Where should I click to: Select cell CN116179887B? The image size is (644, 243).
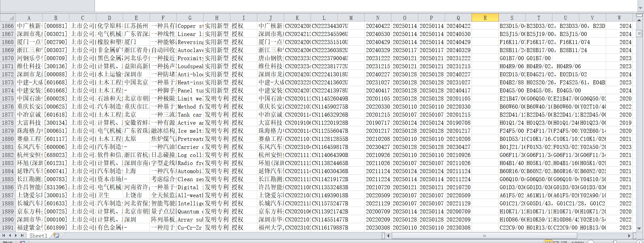pyautogui.click(x=330, y=228)
